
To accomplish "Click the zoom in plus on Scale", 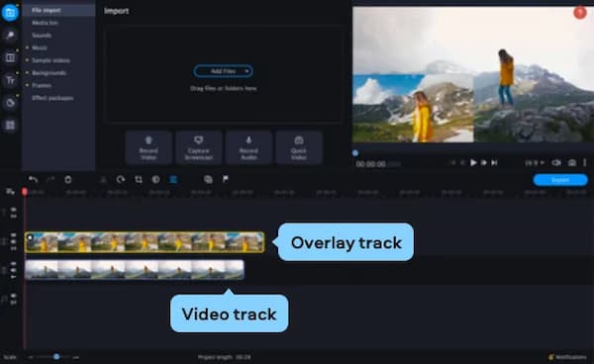I will pos(76,357).
